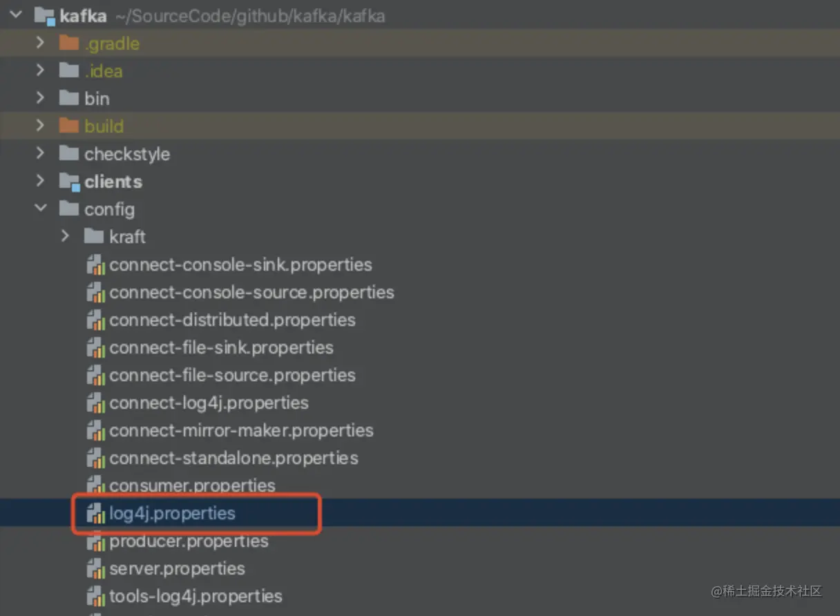Expand the .idea folder arrow

click(x=41, y=70)
